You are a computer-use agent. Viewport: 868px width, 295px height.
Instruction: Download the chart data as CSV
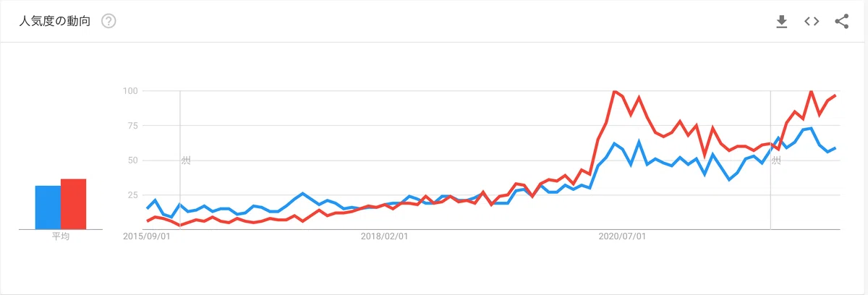(781, 22)
